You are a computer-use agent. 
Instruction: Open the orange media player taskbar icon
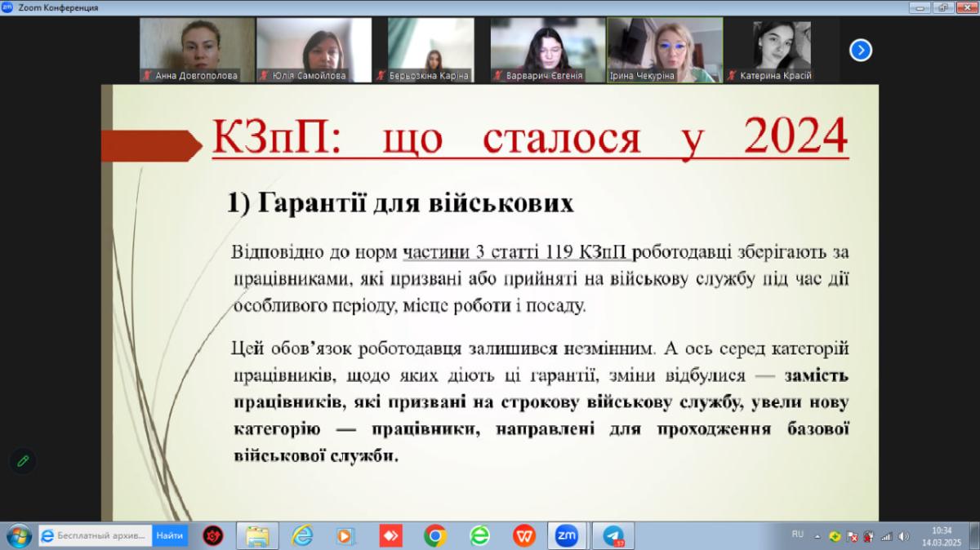point(346,535)
